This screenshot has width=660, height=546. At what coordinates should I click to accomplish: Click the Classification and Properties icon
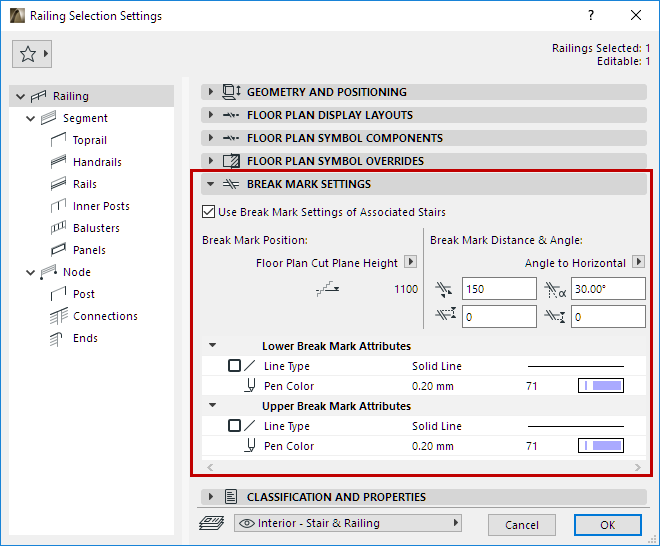click(x=231, y=497)
